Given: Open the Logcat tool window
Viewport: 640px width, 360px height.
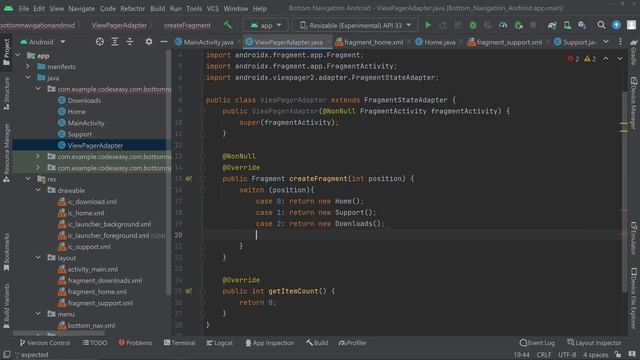Looking at the screenshot, I should point(220,343).
